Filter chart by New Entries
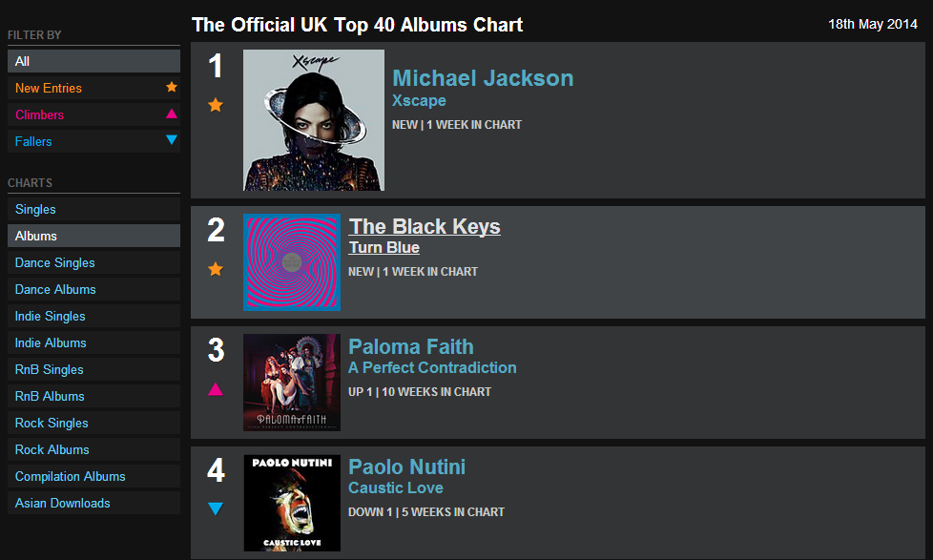Viewport: 933px width, 560px height. click(x=49, y=88)
